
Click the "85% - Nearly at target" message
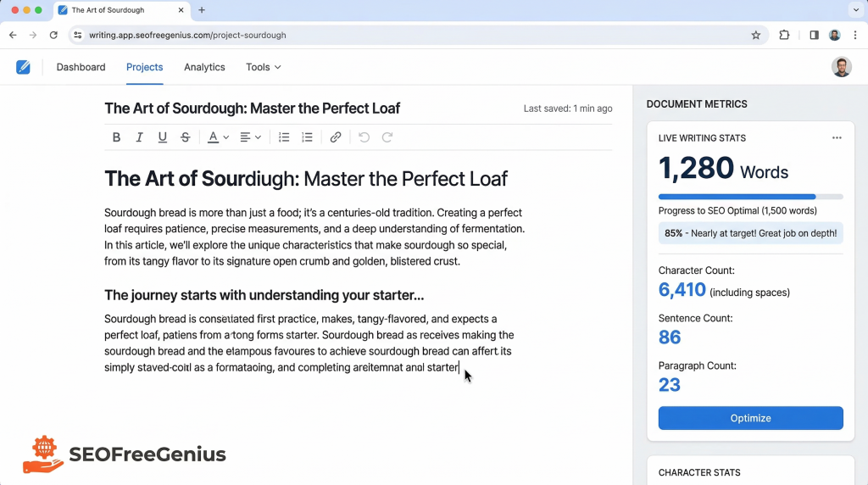(751, 233)
